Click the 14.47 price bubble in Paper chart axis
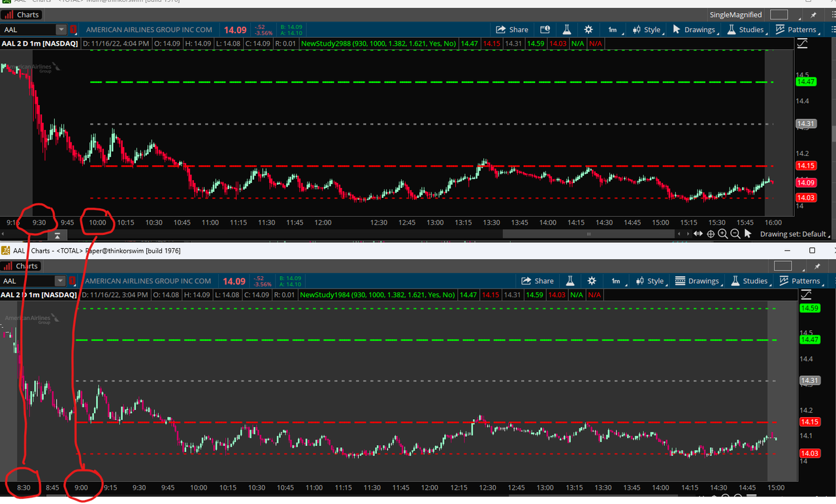Image resolution: width=836 pixels, height=504 pixels. [810, 339]
